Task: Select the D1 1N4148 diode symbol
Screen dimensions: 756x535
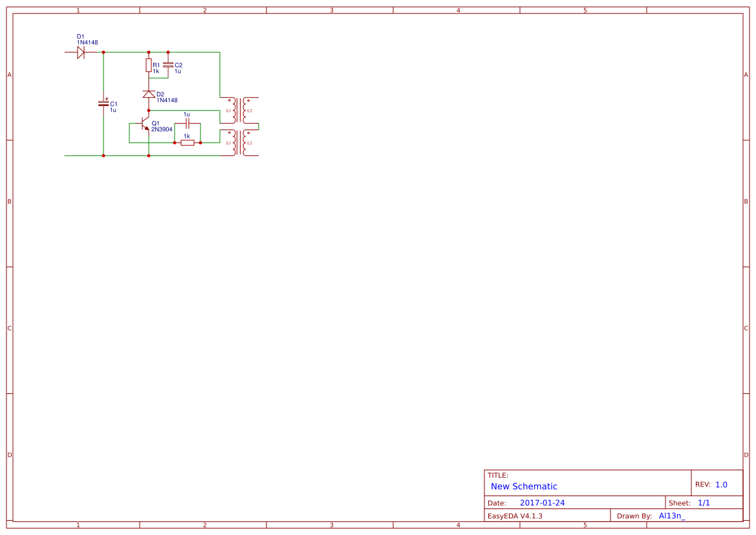Action: 80,52
